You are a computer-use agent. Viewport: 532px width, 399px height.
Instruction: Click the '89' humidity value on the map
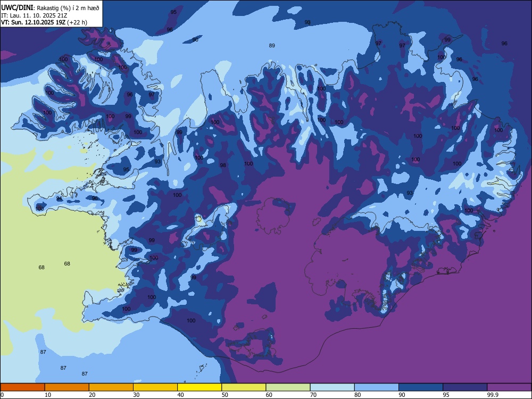click(x=272, y=45)
